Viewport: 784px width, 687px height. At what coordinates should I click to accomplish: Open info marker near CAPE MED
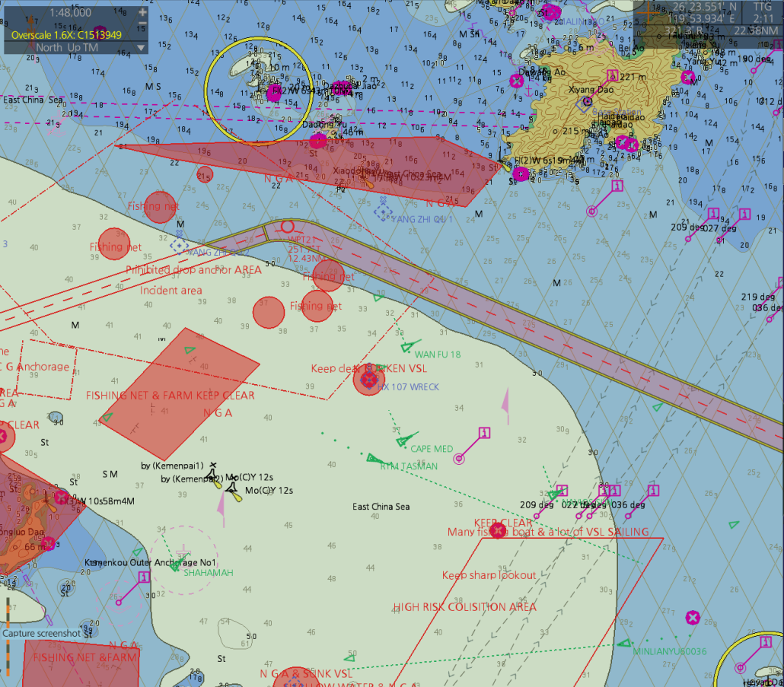pos(483,434)
